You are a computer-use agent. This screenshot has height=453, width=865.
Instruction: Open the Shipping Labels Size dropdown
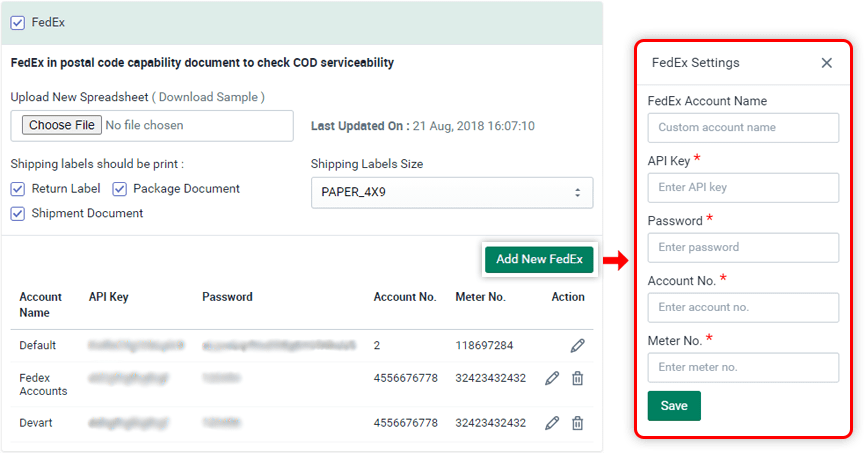click(451, 192)
